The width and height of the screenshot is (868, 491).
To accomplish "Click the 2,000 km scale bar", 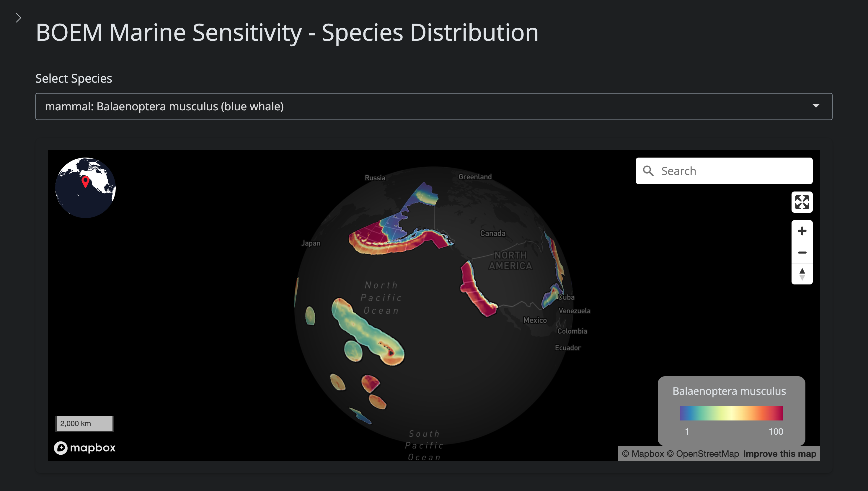I will [84, 423].
